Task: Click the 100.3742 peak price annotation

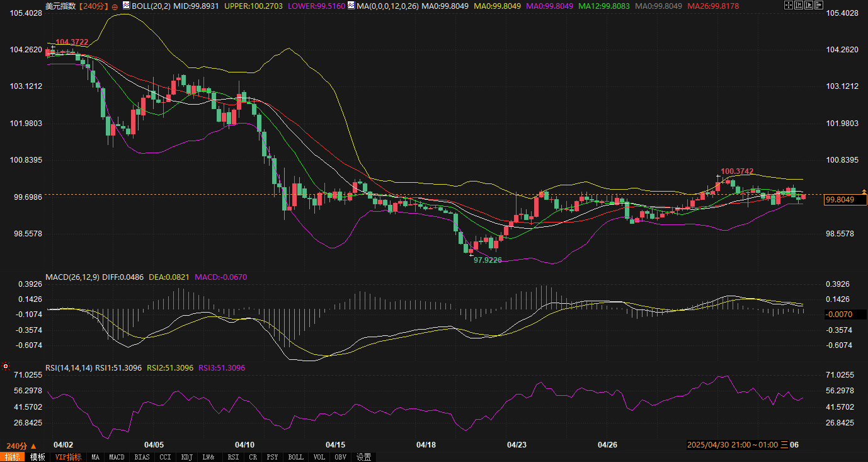Action: 736,171
